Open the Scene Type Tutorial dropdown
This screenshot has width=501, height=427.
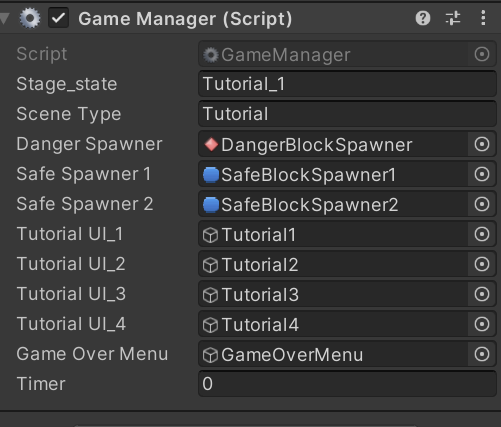(347, 114)
